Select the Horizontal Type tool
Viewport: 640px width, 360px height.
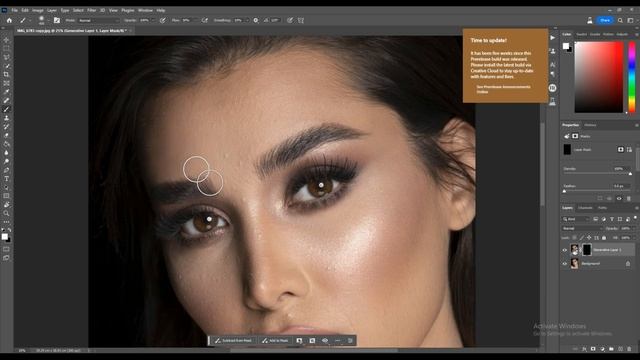coord(7,179)
